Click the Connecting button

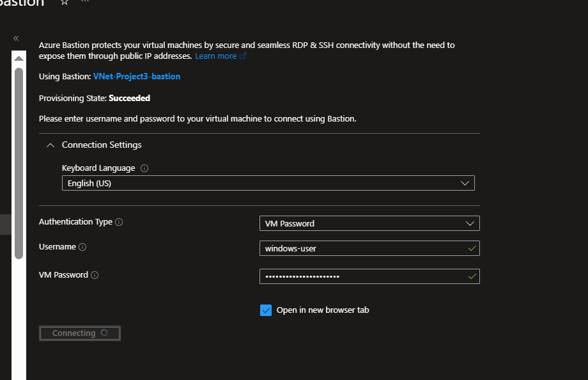pyautogui.click(x=79, y=333)
